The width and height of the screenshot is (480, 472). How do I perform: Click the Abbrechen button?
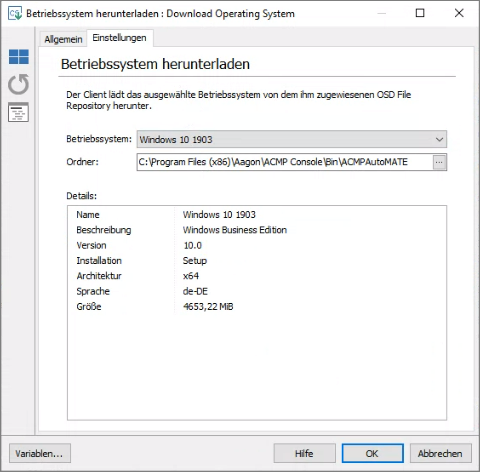[x=440, y=453]
